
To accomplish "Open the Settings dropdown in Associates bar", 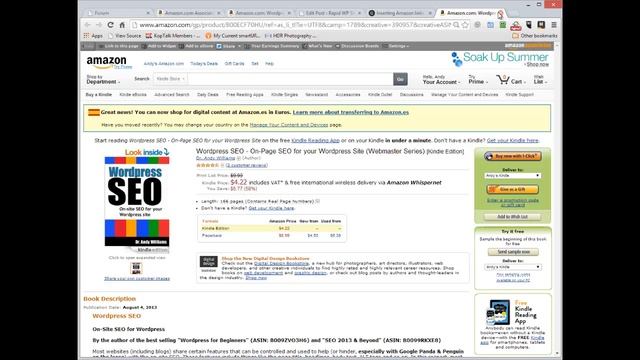I will 396,46.
